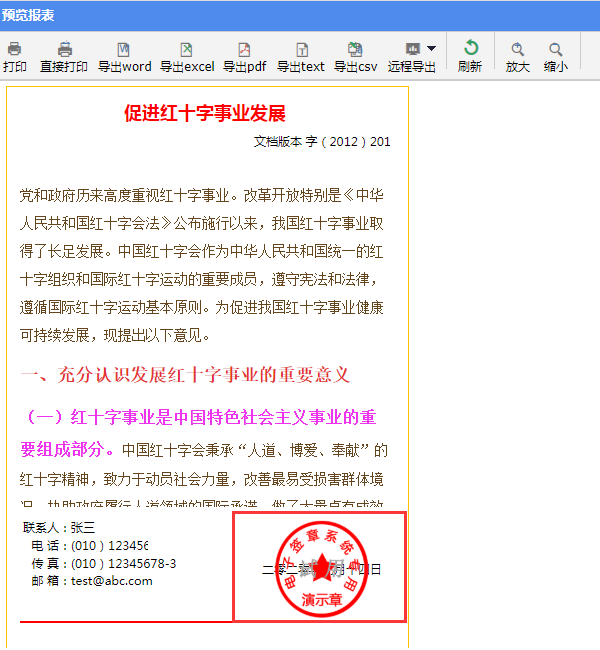Click the 文档版本 version text line
The height and width of the screenshot is (650, 600).
(322, 142)
